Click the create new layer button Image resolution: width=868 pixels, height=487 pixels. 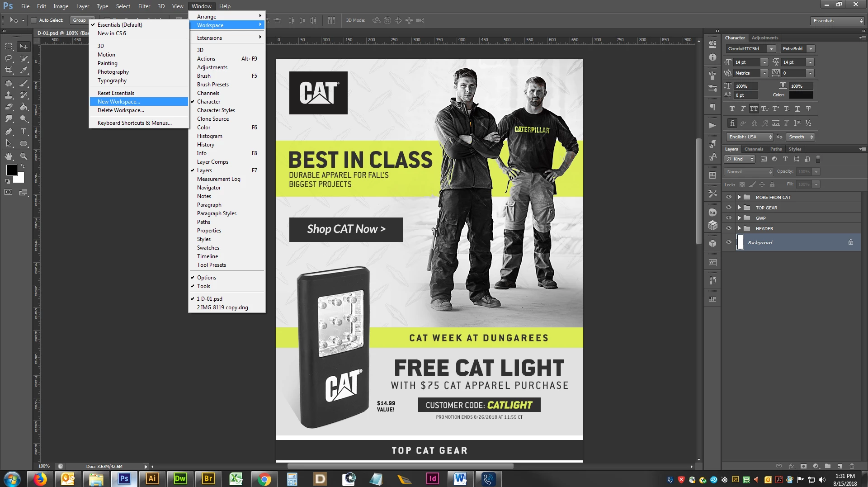[x=840, y=466]
